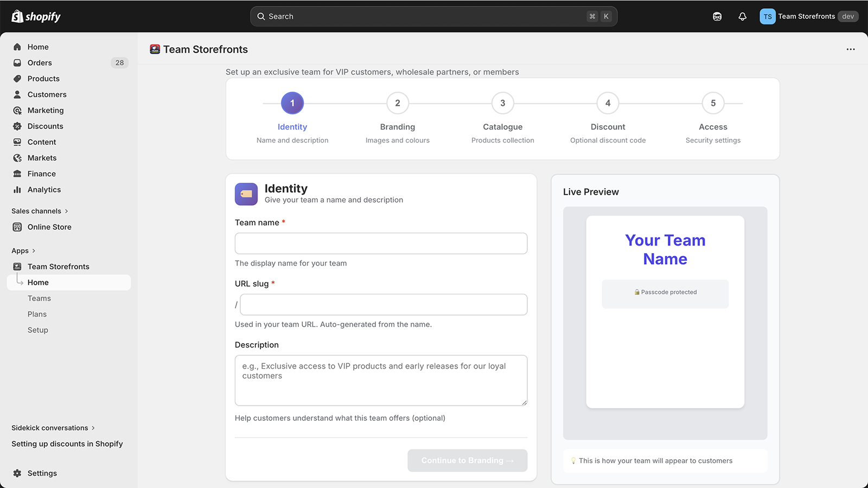Open the Analytics bar-chart icon
This screenshot has width=868, height=488.
[17, 189]
